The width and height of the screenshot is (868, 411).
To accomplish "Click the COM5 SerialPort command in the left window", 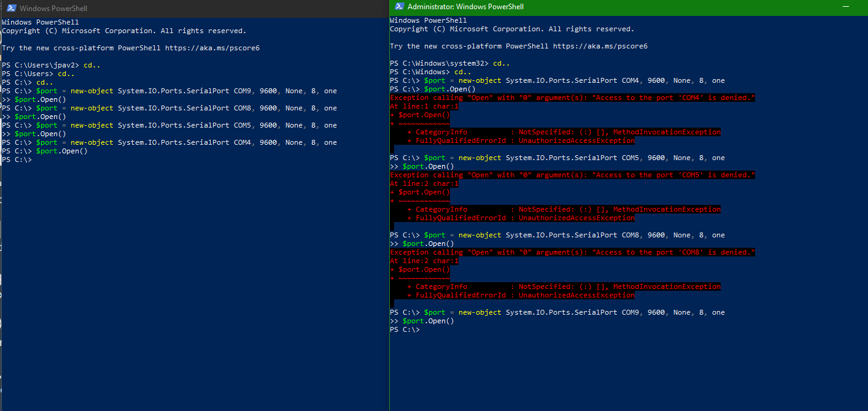I will (169, 125).
